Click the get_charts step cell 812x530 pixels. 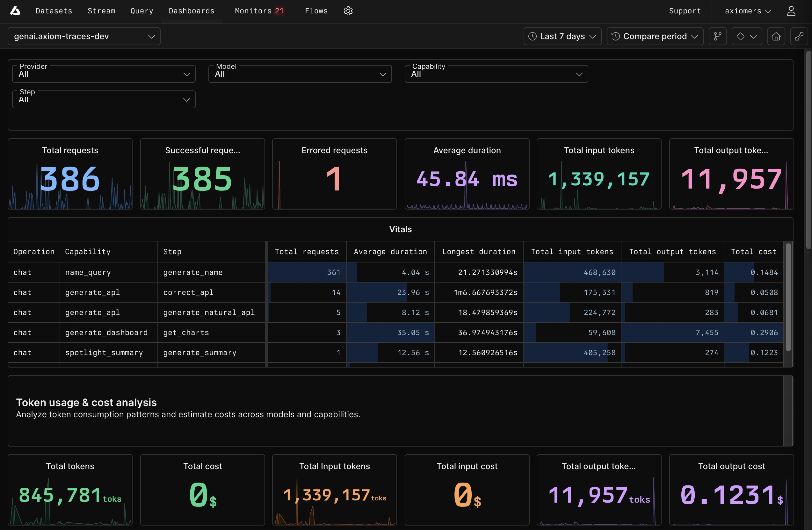pos(212,333)
